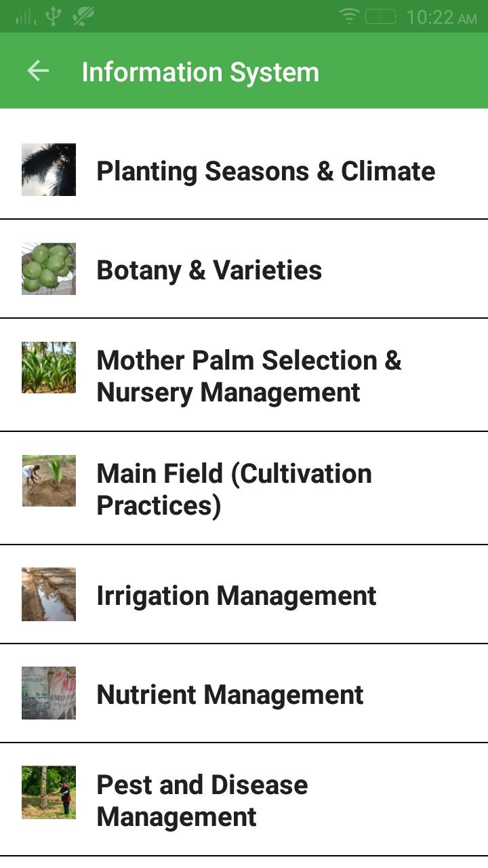Select the nursery seedlings thumbnail image
Image resolution: width=488 pixels, height=868 pixels.
[49, 368]
